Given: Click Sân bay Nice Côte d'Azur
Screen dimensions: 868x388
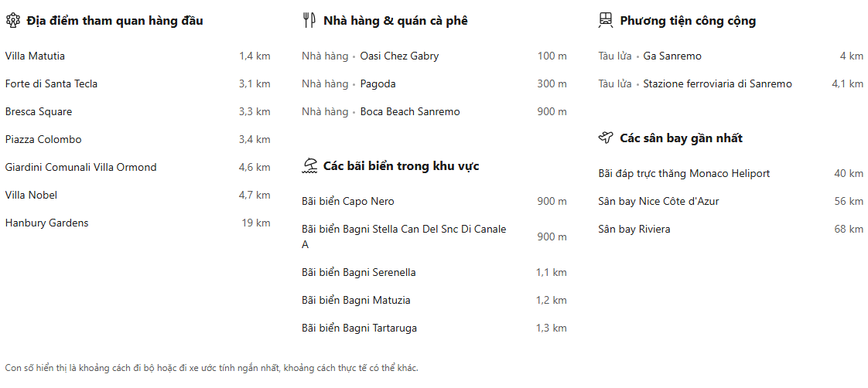Looking at the screenshot, I should click(x=658, y=202).
